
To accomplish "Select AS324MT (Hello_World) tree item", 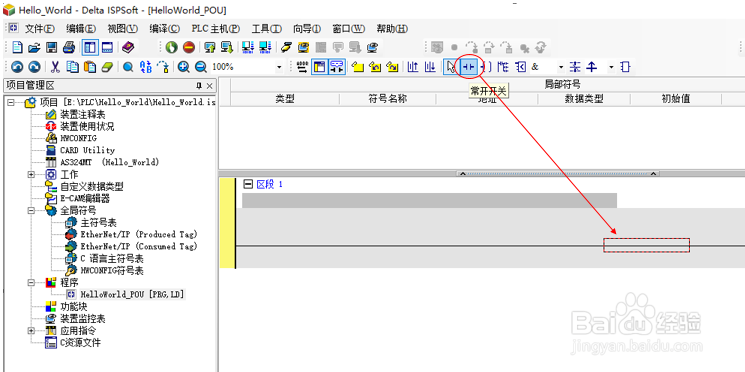I will point(109,162).
